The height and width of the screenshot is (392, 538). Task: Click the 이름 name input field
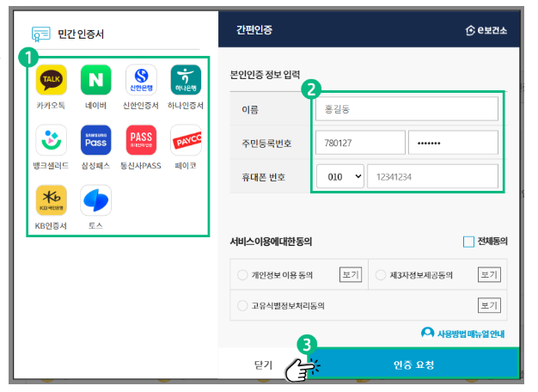point(407,109)
